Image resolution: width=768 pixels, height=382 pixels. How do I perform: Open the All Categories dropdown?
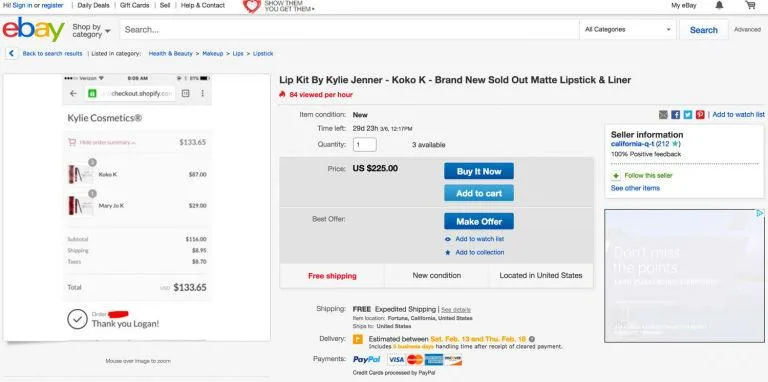tap(627, 29)
